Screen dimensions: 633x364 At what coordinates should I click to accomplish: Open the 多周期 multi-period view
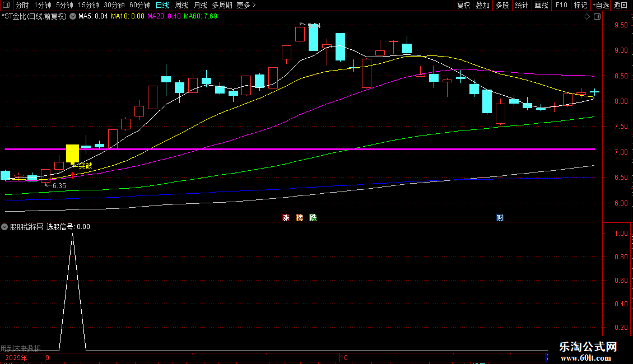222,5
